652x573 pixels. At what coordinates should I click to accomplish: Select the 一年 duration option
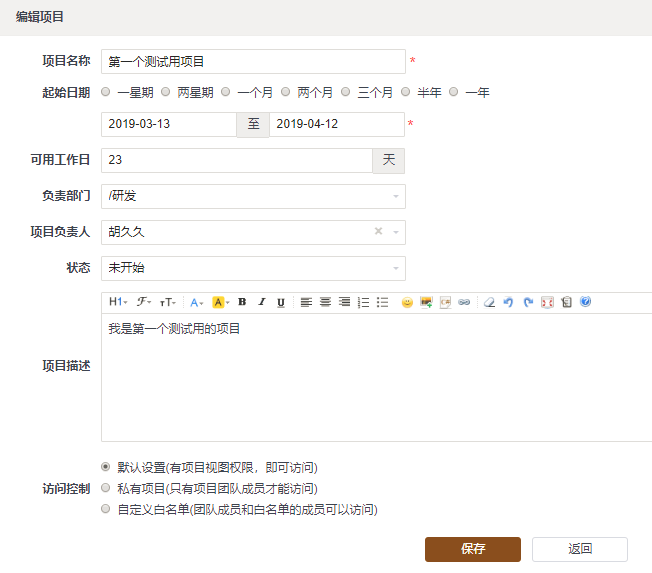point(453,92)
